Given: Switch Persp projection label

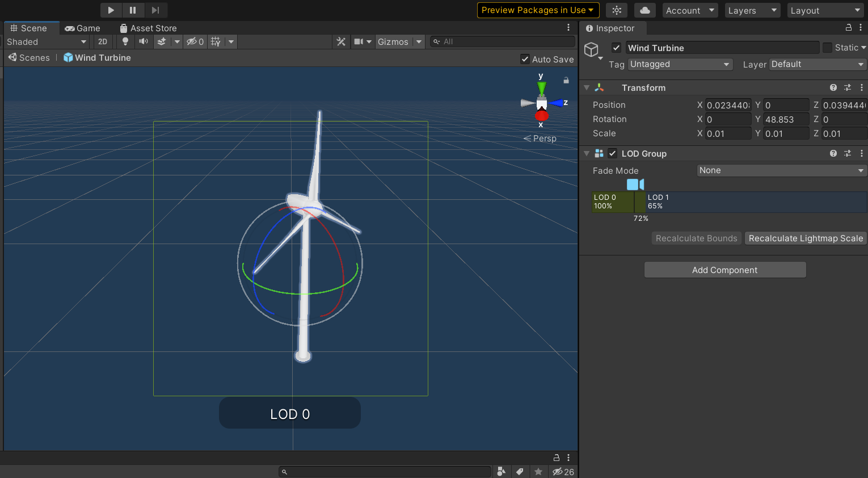Looking at the screenshot, I should [540, 139].
